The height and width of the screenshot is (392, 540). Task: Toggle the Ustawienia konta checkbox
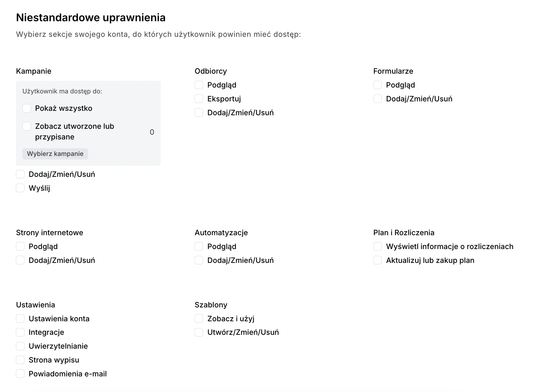point(20,319)
